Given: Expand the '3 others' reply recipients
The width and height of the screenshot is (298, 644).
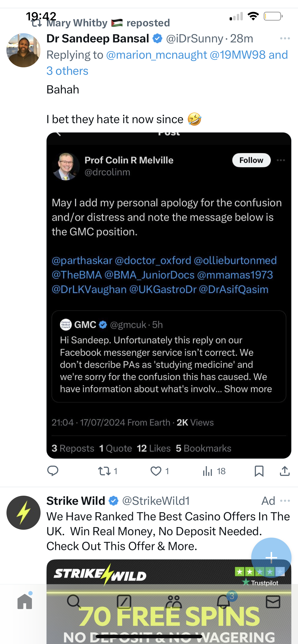Looking at the screenshot, I should 67,71.
